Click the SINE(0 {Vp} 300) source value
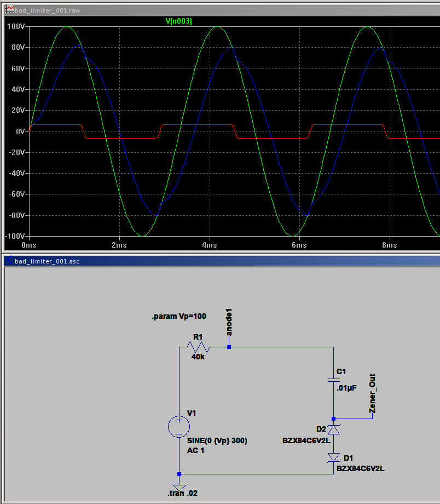The height and width of the screenshot is (504, 440). click(x=217, y=440)
